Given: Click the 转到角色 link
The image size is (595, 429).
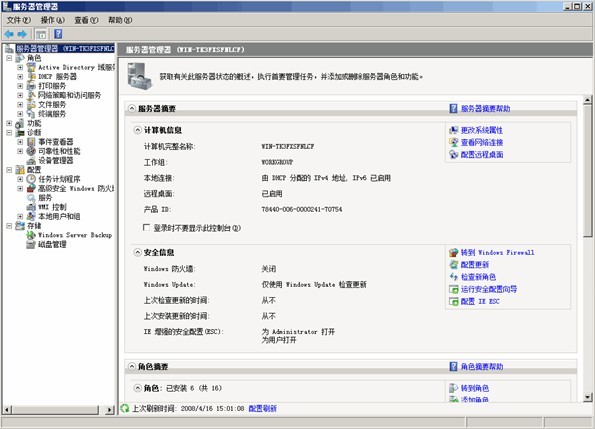Looking at the screenshot, I should (x=475, y=388).
